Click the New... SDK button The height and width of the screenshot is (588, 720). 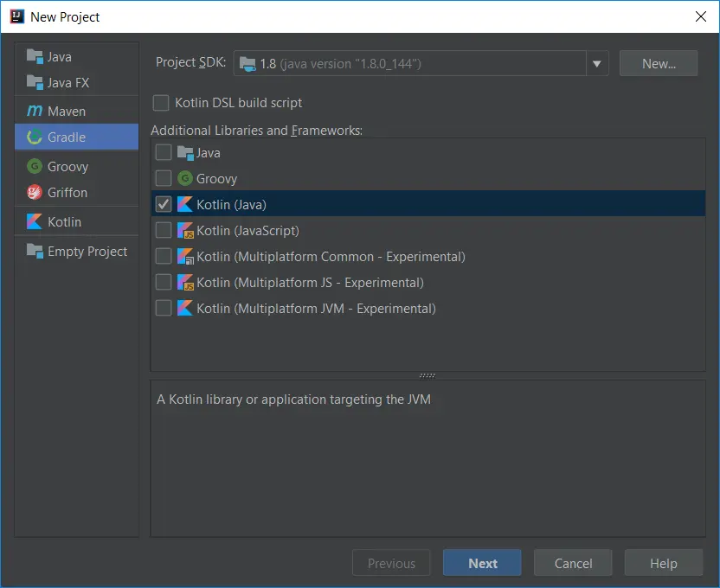(659, 63)
